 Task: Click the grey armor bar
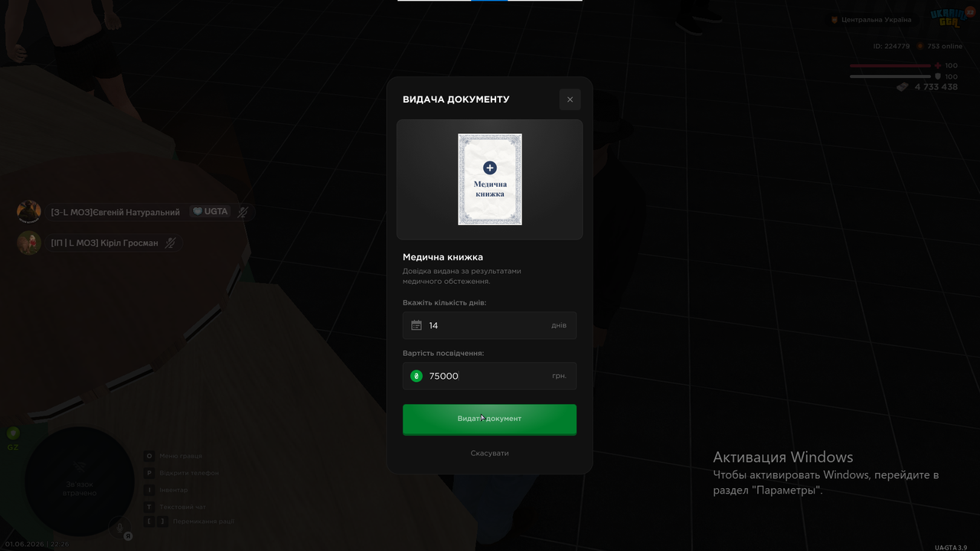(890, 77)
